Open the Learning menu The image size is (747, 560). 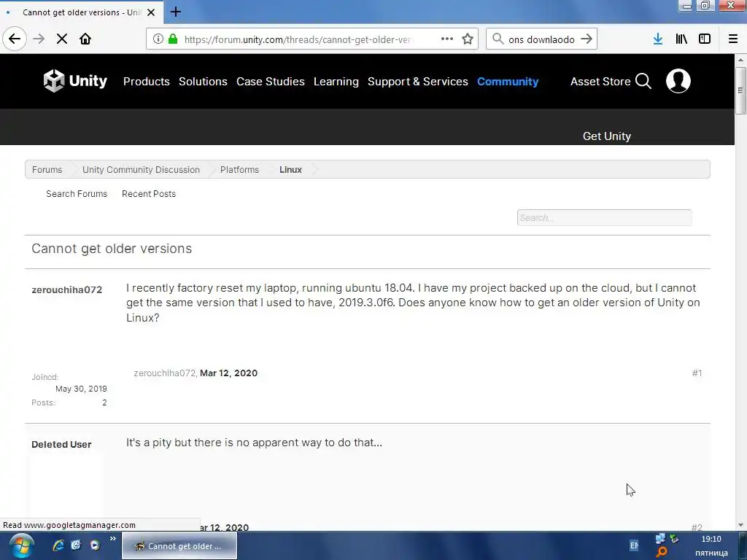tap(336, 82)
